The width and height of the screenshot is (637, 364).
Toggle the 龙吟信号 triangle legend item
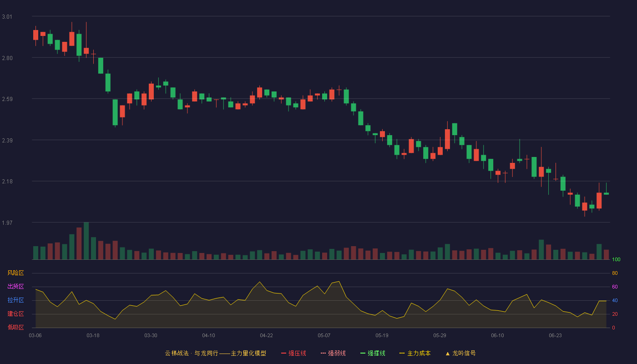click(460, 353)
